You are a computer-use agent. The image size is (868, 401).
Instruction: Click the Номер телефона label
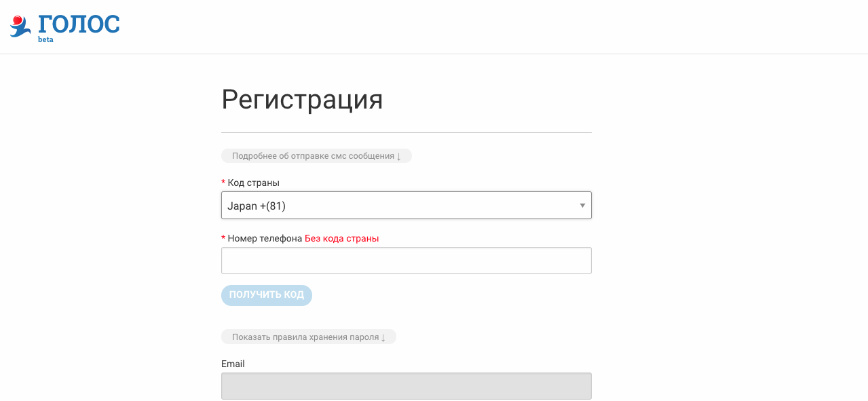(x=265, y=238)
